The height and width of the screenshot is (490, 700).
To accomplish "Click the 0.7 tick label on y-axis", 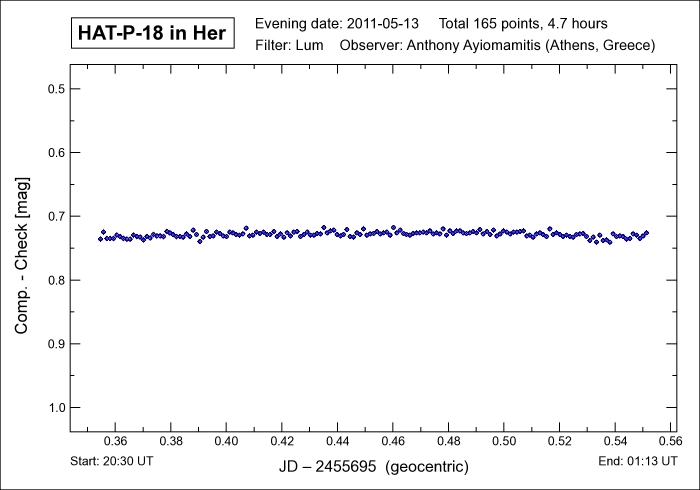I will click(56, 216).
